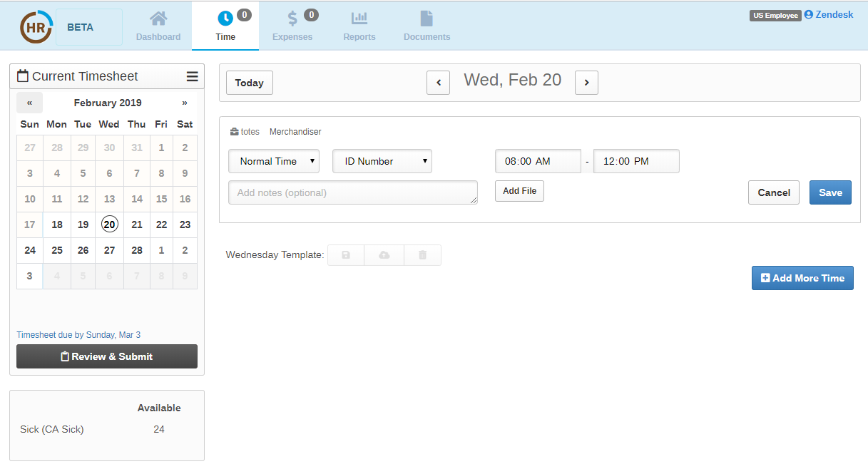
Task: Click the Zendesk user profile icon
Action: tap(808, 14)
